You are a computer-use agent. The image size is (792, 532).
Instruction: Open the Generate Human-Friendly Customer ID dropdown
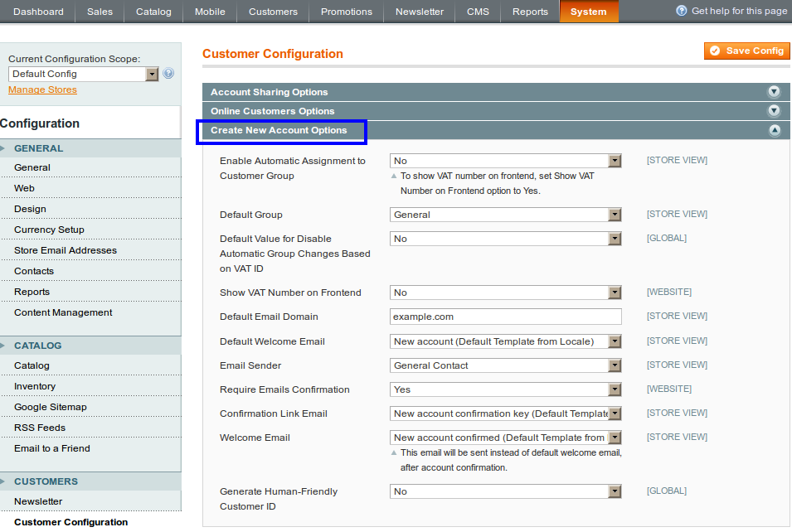(505, 491)
